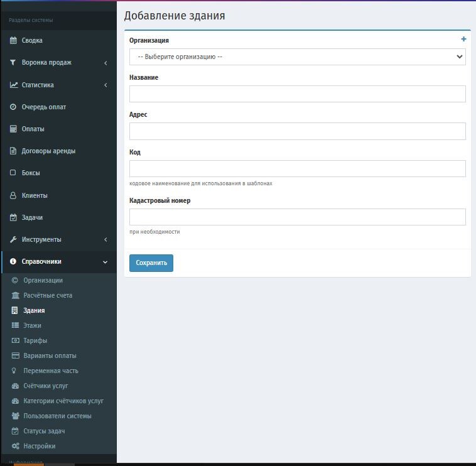Click the Адрес input field
Image resolution: width=476 pixels, height=466 pixels.
click(297, 131)
